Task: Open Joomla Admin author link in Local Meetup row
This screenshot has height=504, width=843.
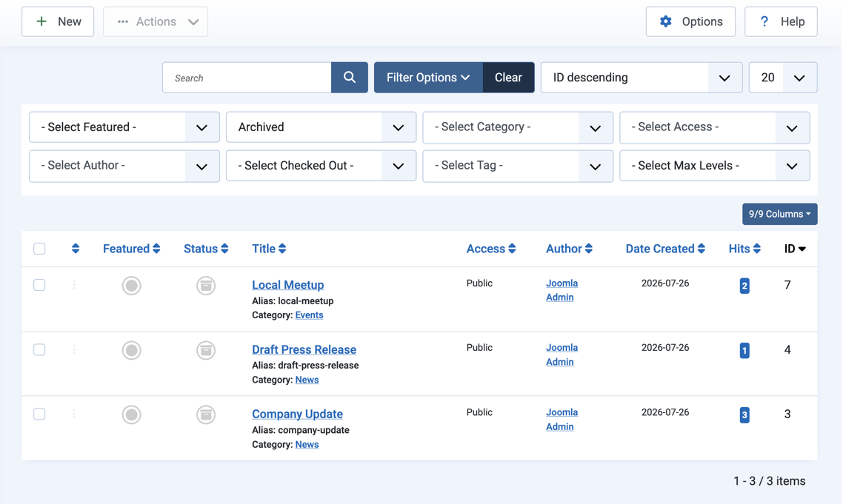Action: point(562,290)
